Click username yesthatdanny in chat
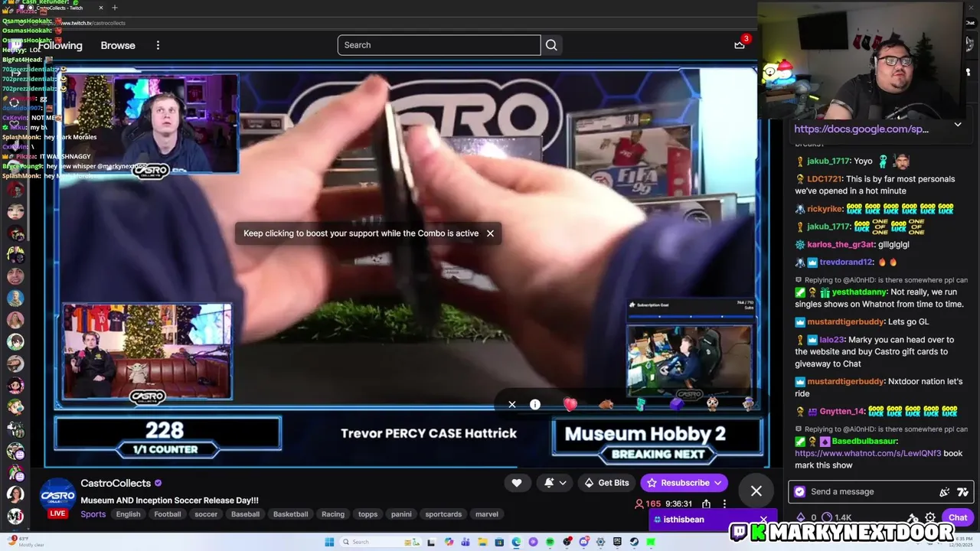Screen dimensions: 980x551 (859, 292)
